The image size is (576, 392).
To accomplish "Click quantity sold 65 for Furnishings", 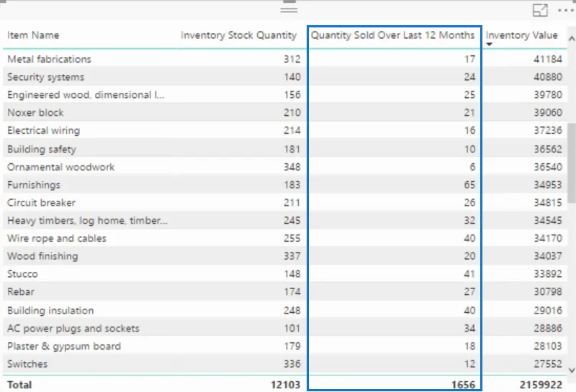I will tap(469, 185).
